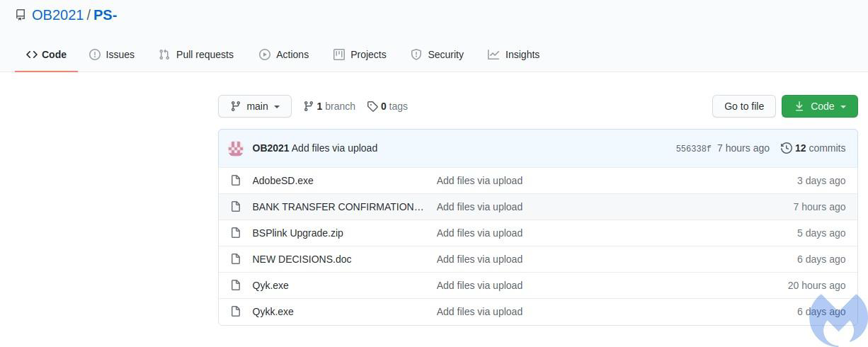Viewport: 868px width, 347px height.
Task: Open the BSPlink Upgrade.zip file link
Action: [297, 233]
